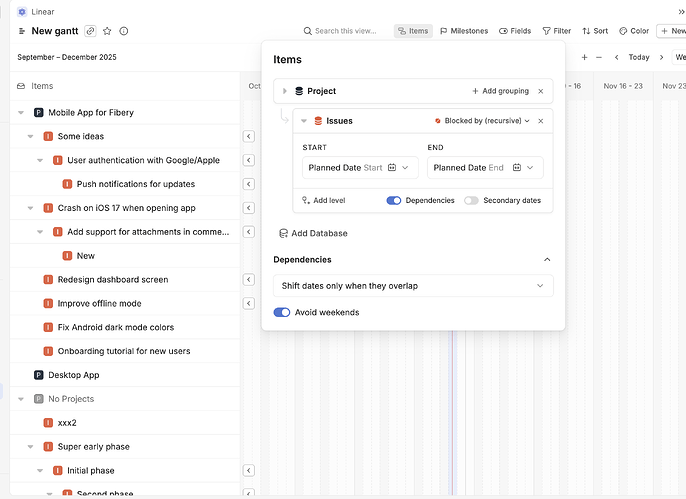Click arrow button on Redesign dashboard row
The height and width of the screenshot is (499, 686).
[x=248, y=279]
